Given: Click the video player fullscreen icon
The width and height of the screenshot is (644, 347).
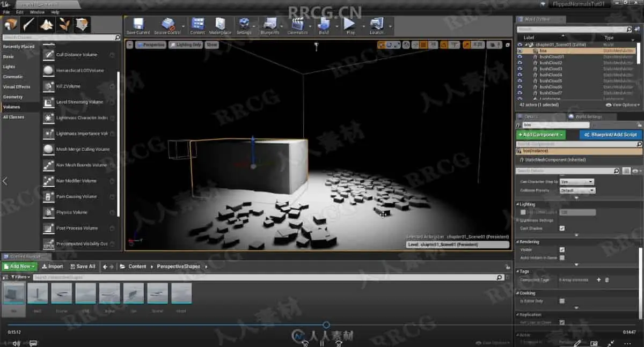Looking at the screenshot, I should pyautogui.click(x=611, y=343).
